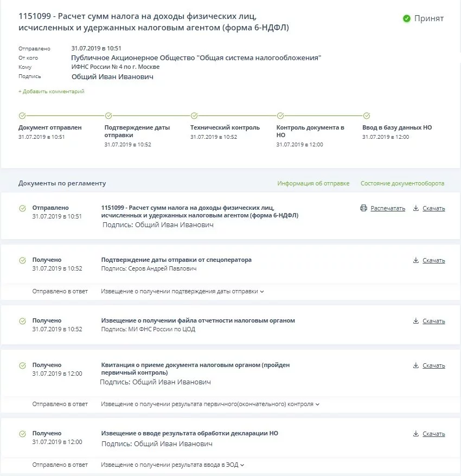The height and width of the screenshot is (476, 461).
Task: Click check icon above Документ отправлен stage
Action: [22, 115]
